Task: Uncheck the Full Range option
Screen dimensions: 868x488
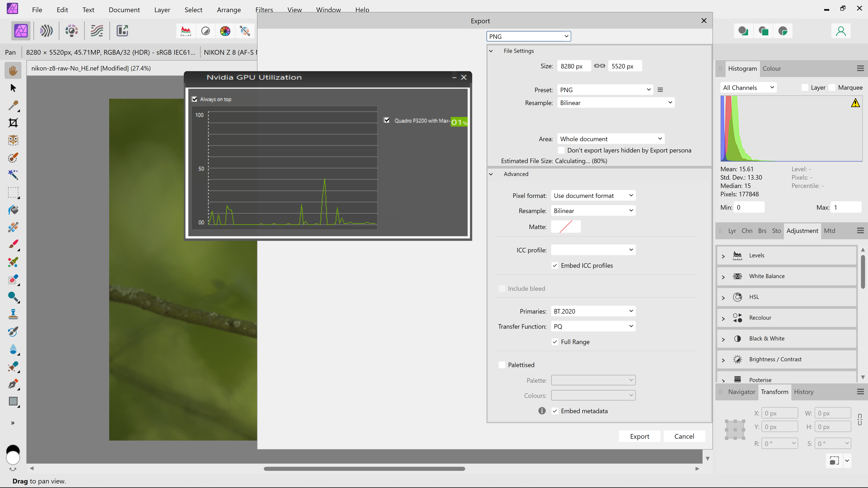Action: coord(555,342)
